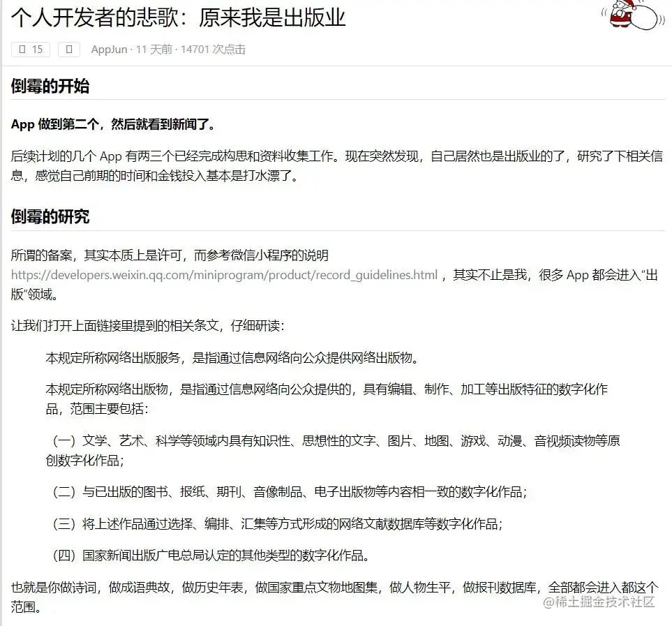Select the thumbs-up counter box

pyautogui.click(x=30, y=50)
